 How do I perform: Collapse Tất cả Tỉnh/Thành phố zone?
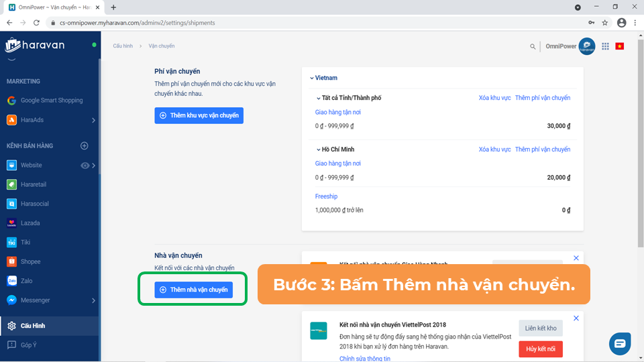coord(318,98)
